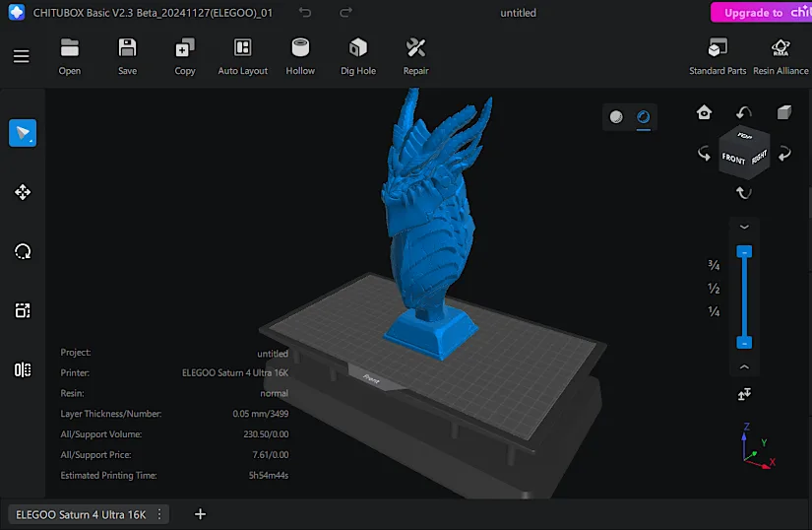
Task: Open Resin Alliance panel
Action: 781,56
